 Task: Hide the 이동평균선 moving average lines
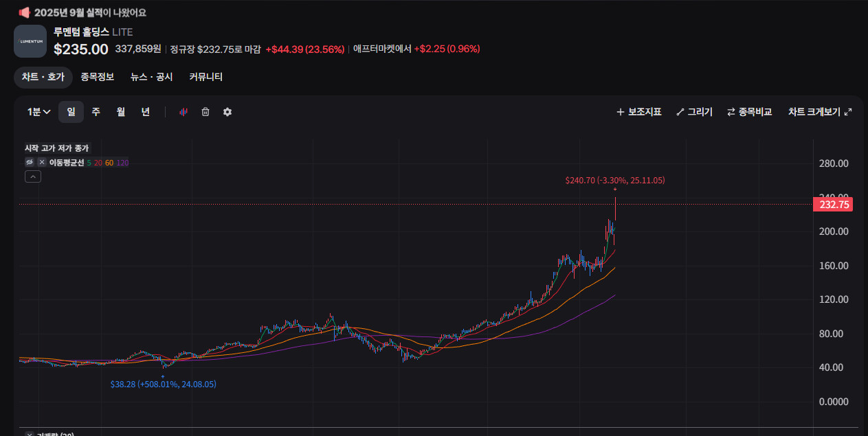pyautogui.click(x=30, y=163)
